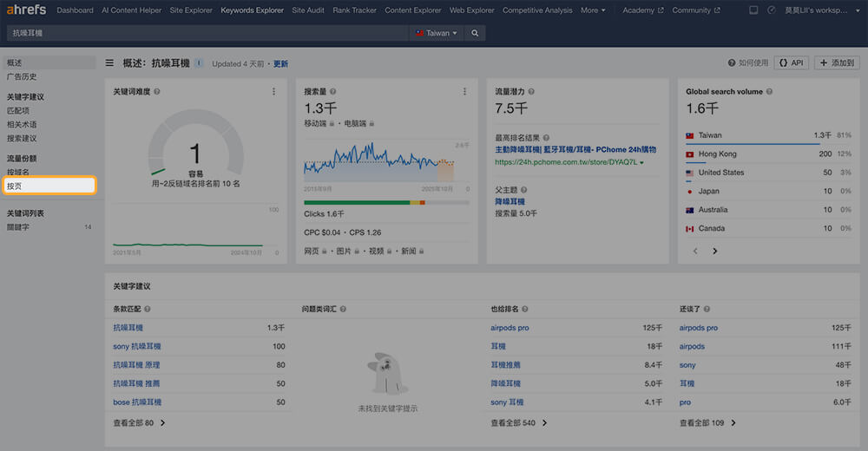
Task: Open airpods pro under 也给排名
Action: click(510, 328)
